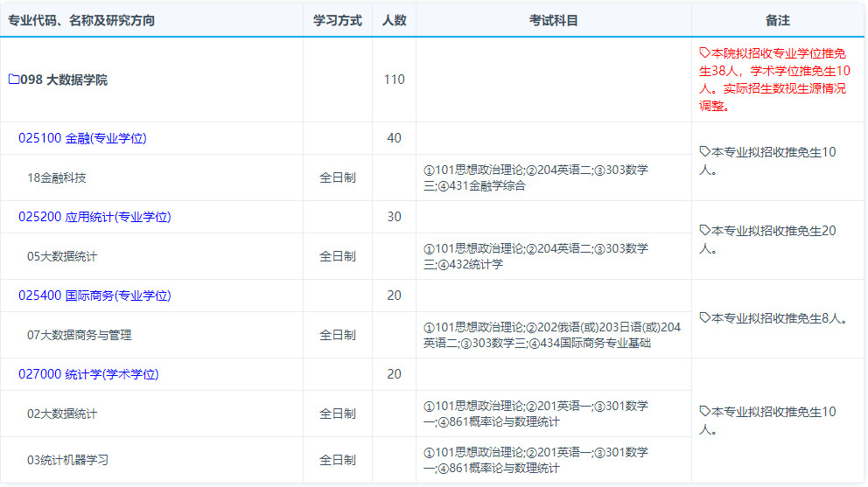
Task: Select 05大数据统计 research direction
Action: point(62,256)
